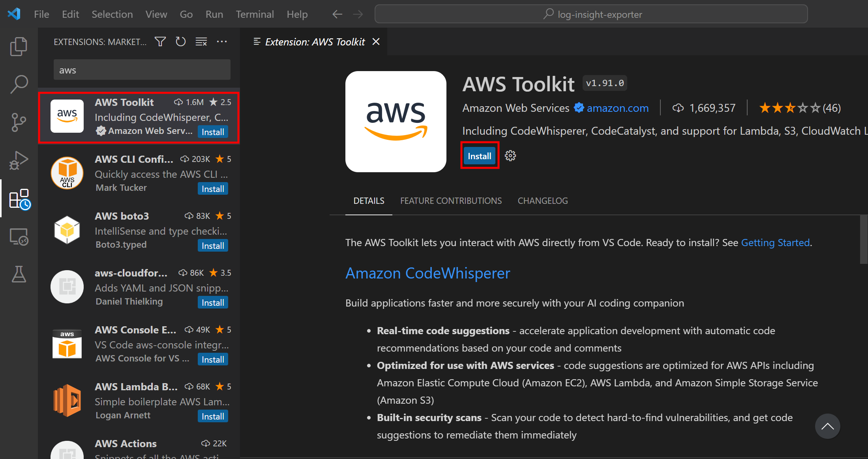This screenshot has width=868, height=459.
Task: Open the Testing flask icon
Action: 19,274
